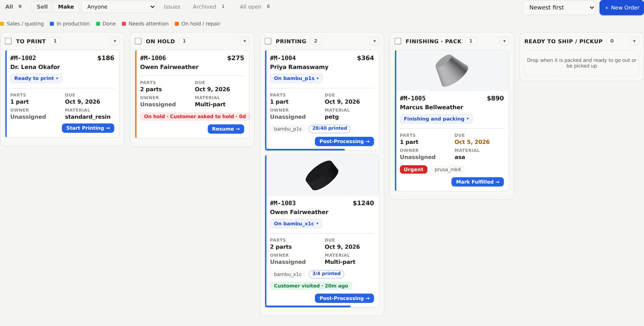Click customer name Marcus Bellweather
The height and width of the screenshot is (326, 644).
431,107
